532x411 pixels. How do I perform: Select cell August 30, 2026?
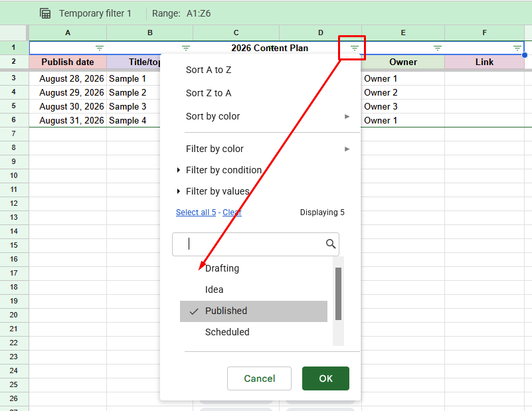[68, 106]
